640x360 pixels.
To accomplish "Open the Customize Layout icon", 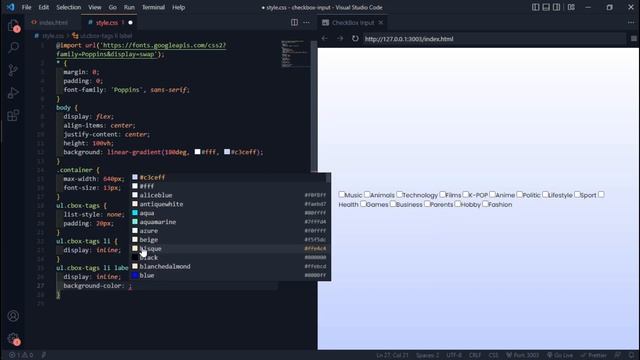I will tap(571, 7).
